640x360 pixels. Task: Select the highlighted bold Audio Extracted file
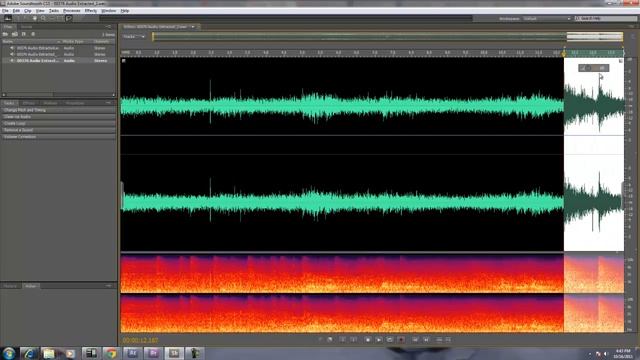tap(59, 60)
